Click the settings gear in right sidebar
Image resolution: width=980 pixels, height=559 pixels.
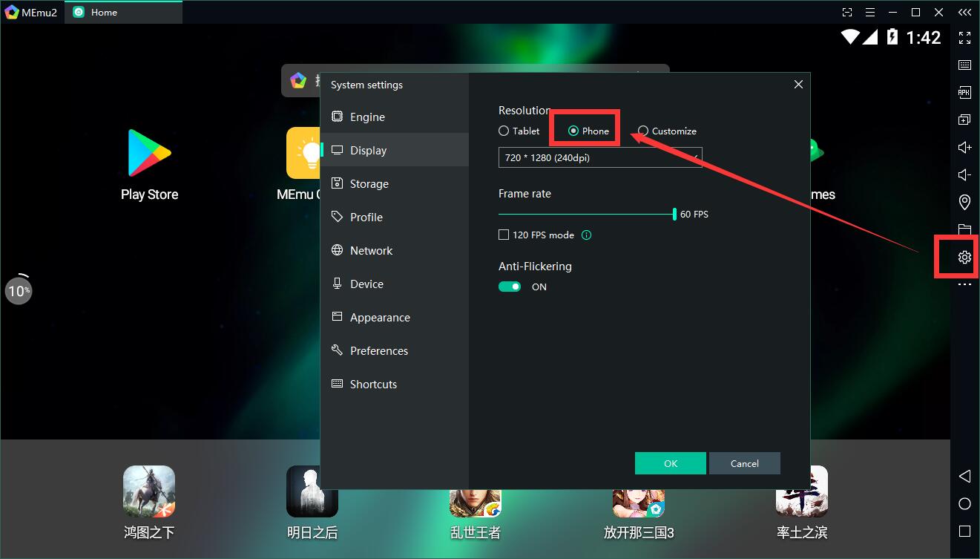pyautogui.click(x=964, y=257)
